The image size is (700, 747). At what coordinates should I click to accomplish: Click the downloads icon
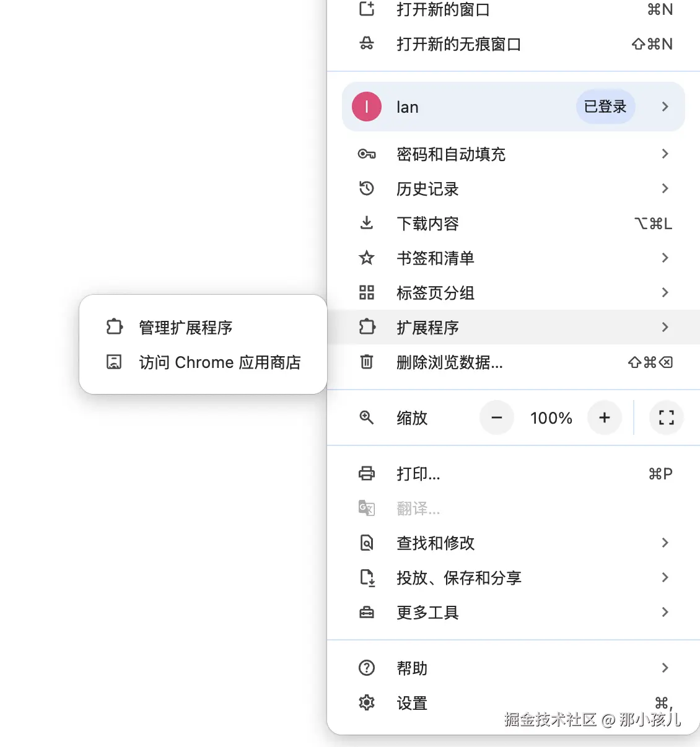367,224
